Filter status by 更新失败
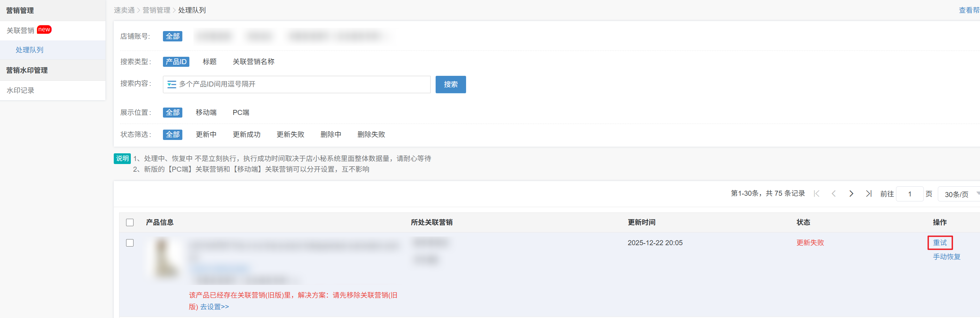 click(290, 135)
